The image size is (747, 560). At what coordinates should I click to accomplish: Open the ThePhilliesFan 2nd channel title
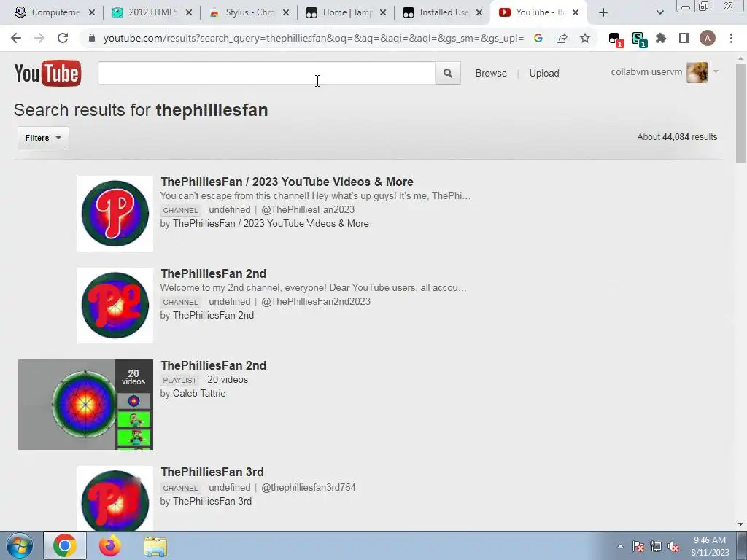[214, 273]
